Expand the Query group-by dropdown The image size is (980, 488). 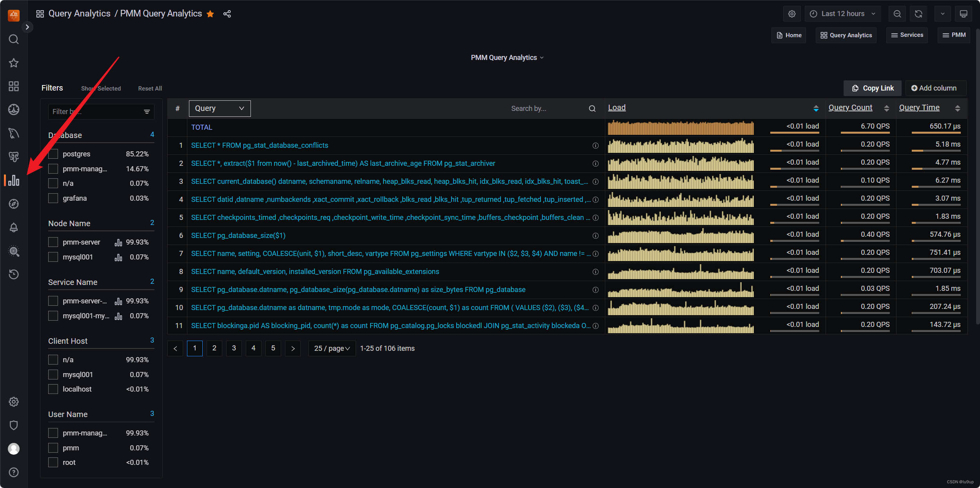[x=220, y=109]
